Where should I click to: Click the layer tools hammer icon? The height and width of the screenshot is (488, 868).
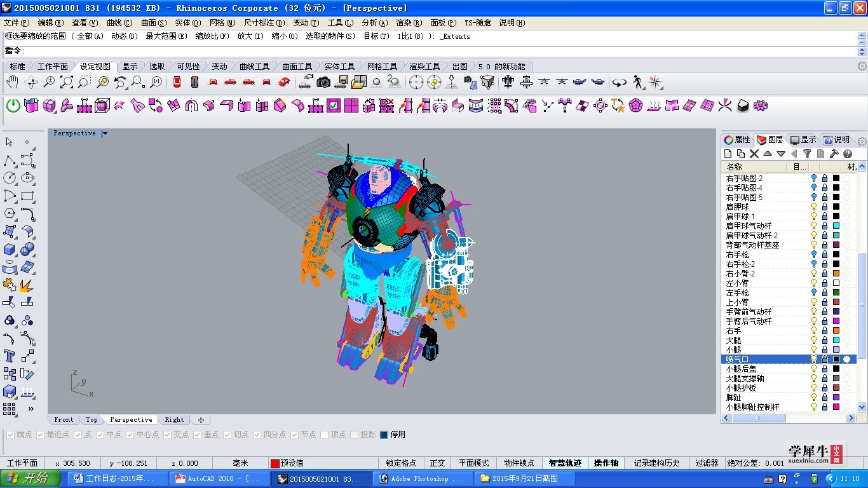pyautogui.click(x=834, y=154)
